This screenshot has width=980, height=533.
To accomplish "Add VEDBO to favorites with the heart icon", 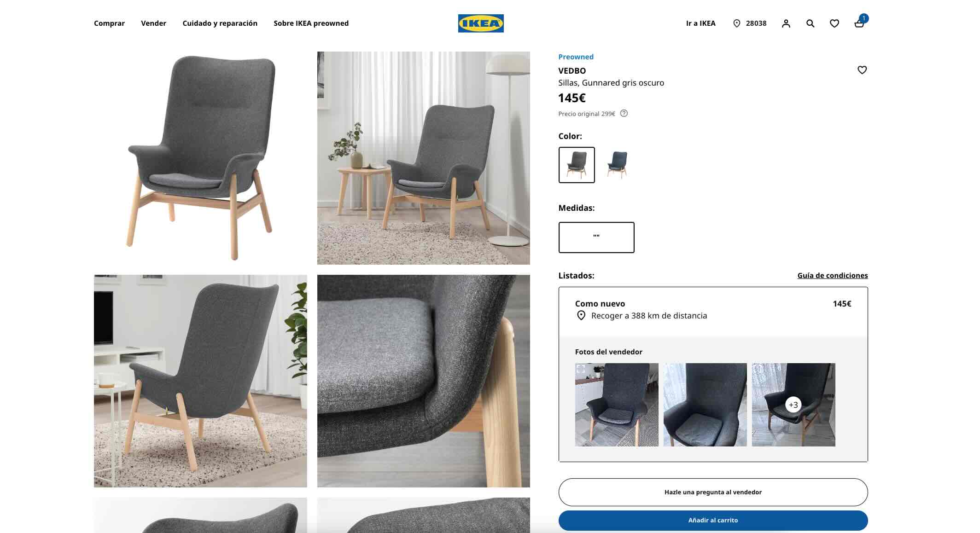I will click(x=862, y=70).
